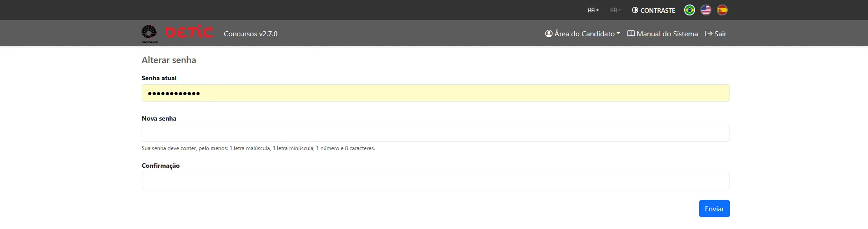Focus the Nova senha field

point(436,133)
